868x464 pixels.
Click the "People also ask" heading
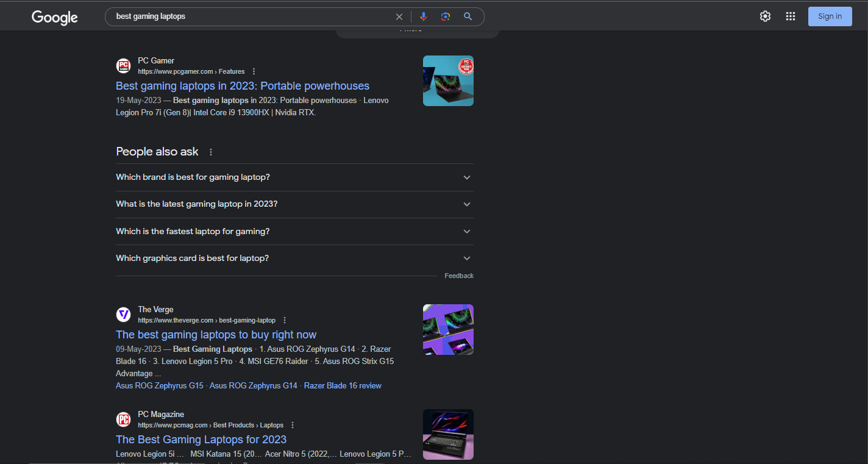[157, 152]
